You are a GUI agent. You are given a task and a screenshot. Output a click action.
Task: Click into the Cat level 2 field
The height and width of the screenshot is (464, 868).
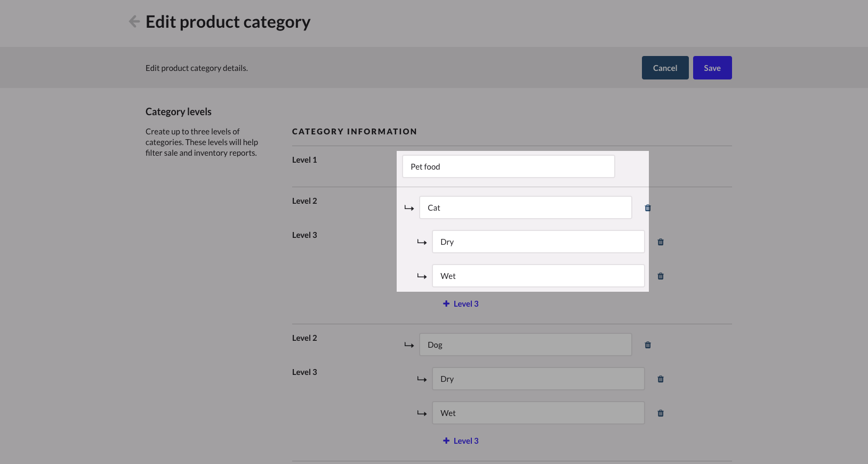[x=525, y=207]
